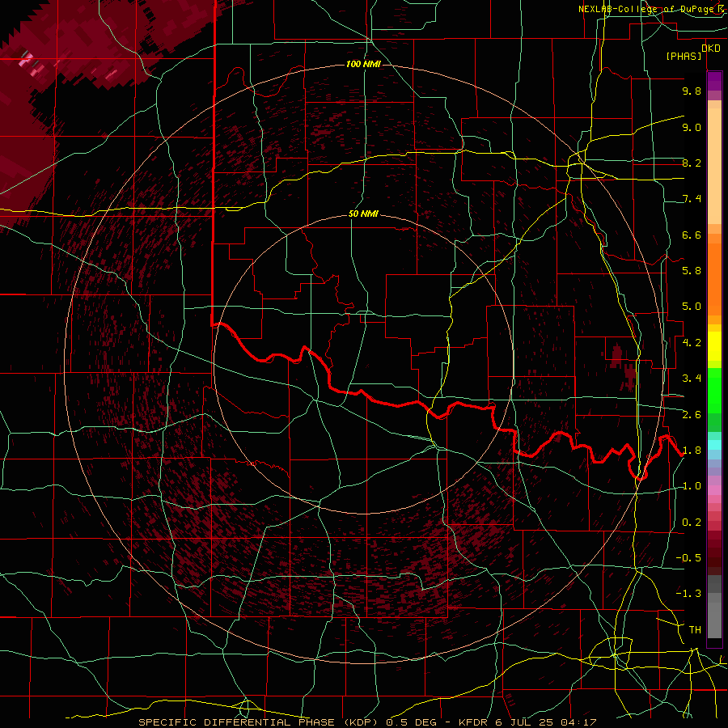Click the 1.8 scale value

coord(692,451)
